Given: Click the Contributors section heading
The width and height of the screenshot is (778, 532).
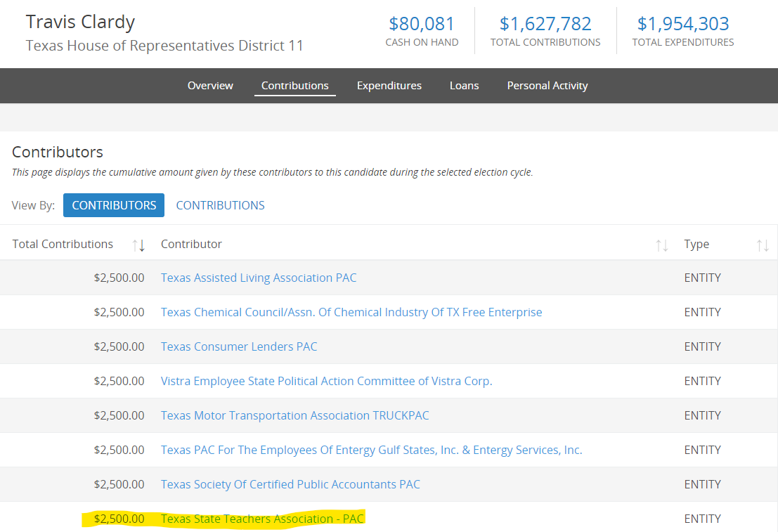Looking at the screenshot, I should point(58,152).
